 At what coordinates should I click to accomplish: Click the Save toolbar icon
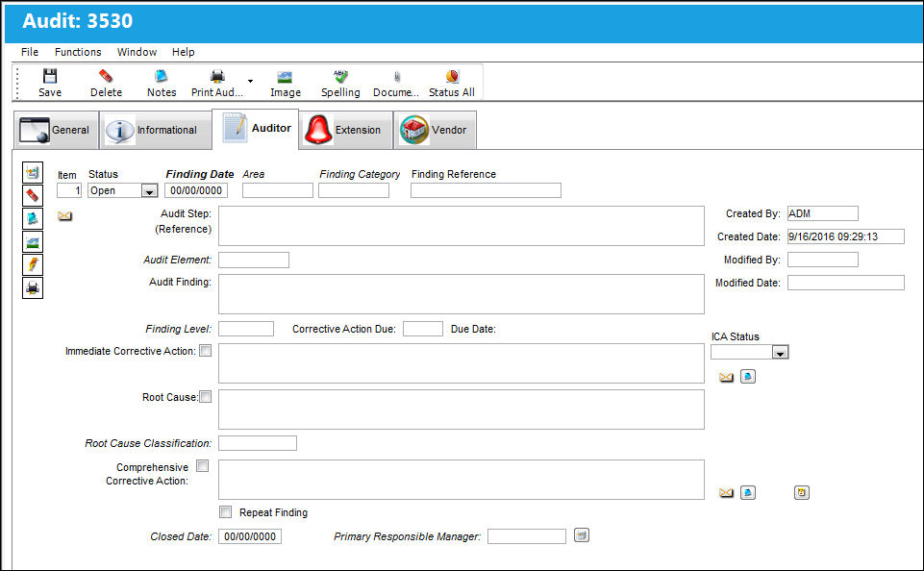(50, 76)
